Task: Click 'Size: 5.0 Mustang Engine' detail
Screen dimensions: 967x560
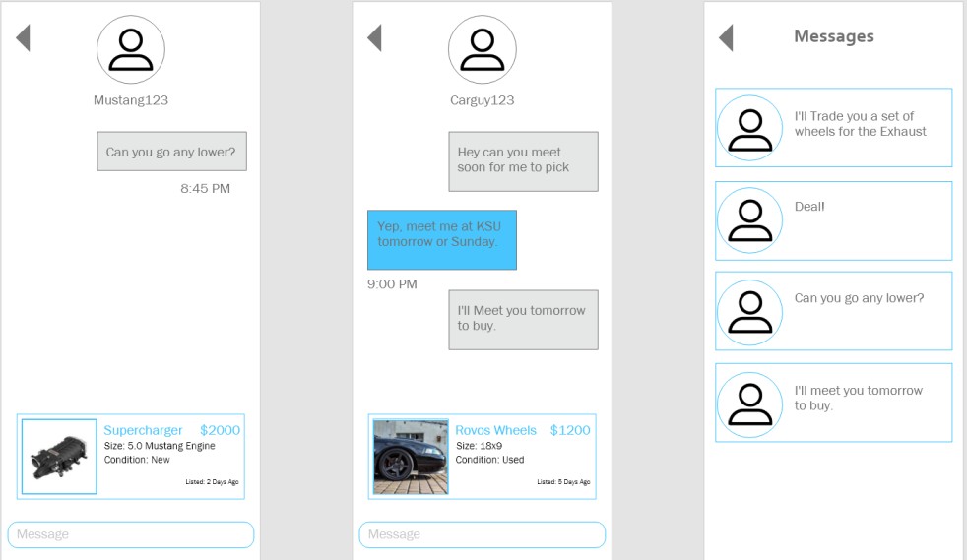Action: point(160,446)
